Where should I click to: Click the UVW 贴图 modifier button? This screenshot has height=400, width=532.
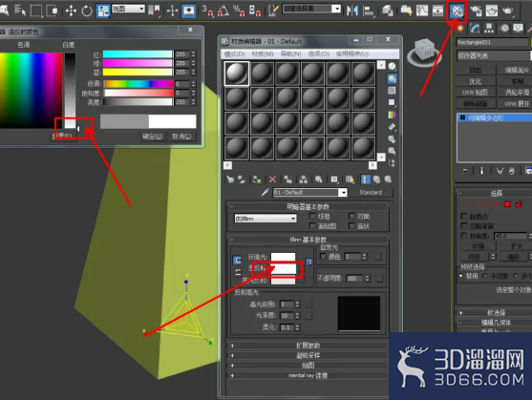pyautogui.click(x=475, y=93)
